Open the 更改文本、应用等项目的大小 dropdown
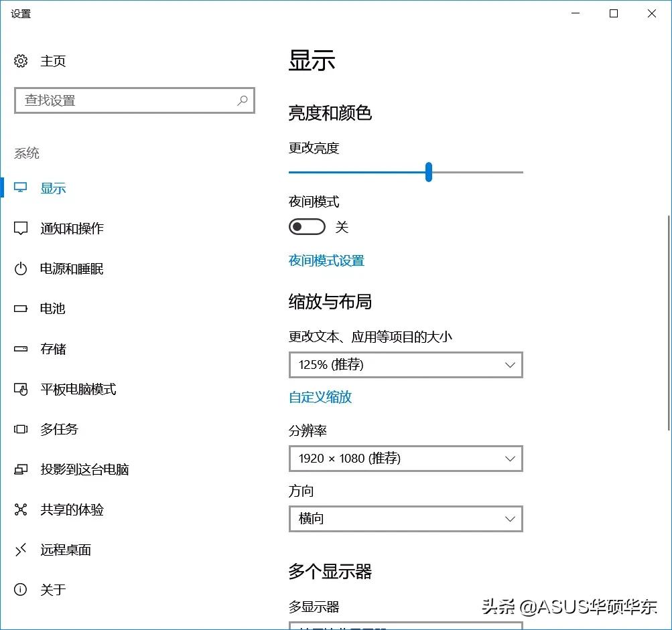This screenshot has width=672, height=630. [x=405, y=365]
